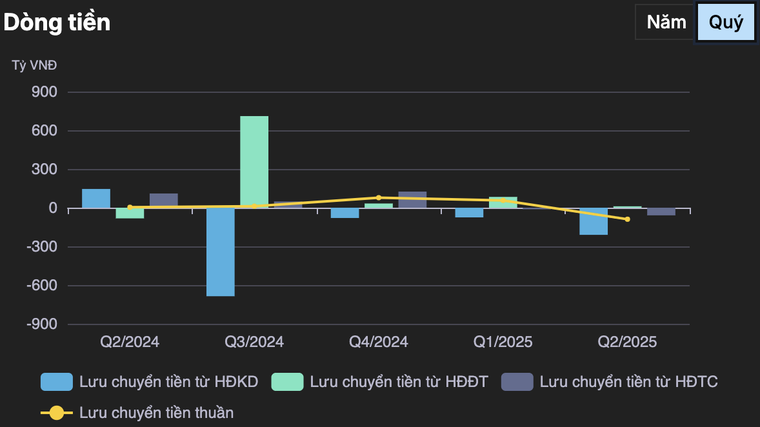Select the Quý tab

click(x=725, y=23)
